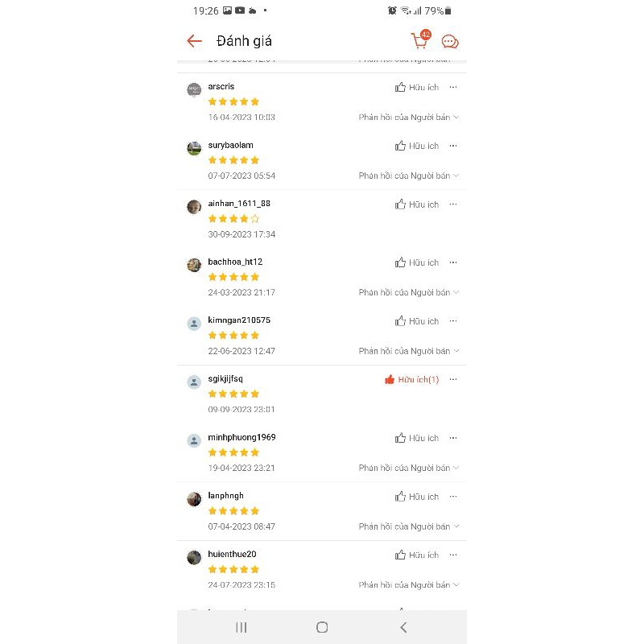Open more options for ainhan_1611_88's review
Image resolution: width=644 pixels, height=644 pixels.
(x=453, y=204)
